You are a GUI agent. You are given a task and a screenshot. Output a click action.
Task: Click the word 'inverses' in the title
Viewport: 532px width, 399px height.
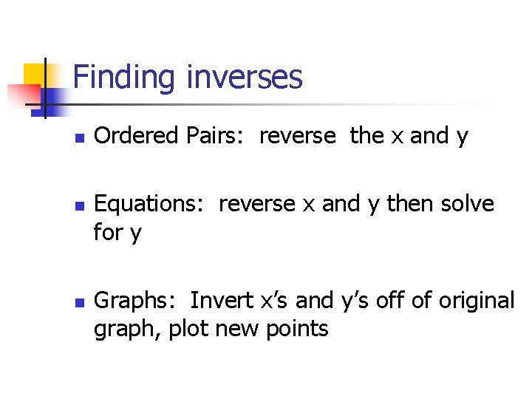tap(245, 78)
